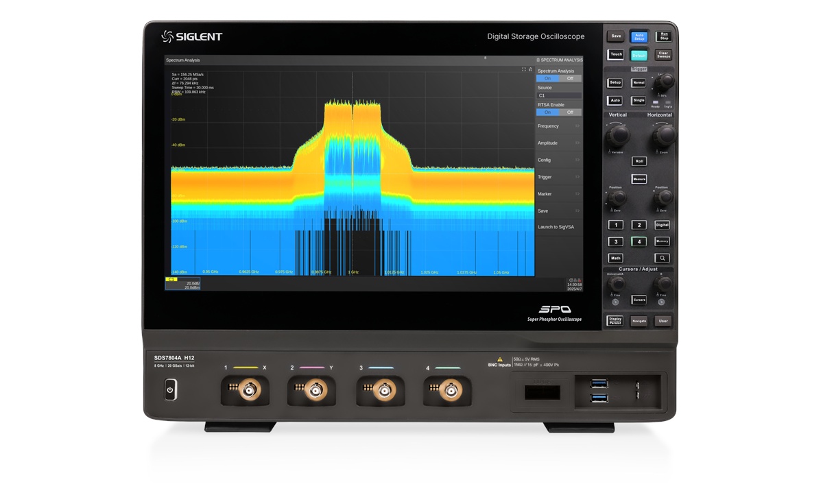Set RTSA Enable to On
823x504 pixels.
coord(547,112)
